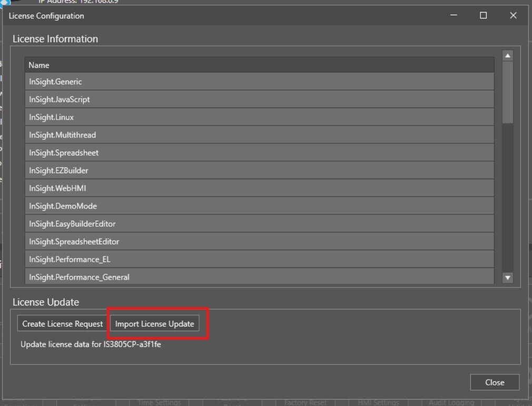Viewport: 532px width, 406px height.
Task: Click the Create License Request button
Action: pos(61,323)
